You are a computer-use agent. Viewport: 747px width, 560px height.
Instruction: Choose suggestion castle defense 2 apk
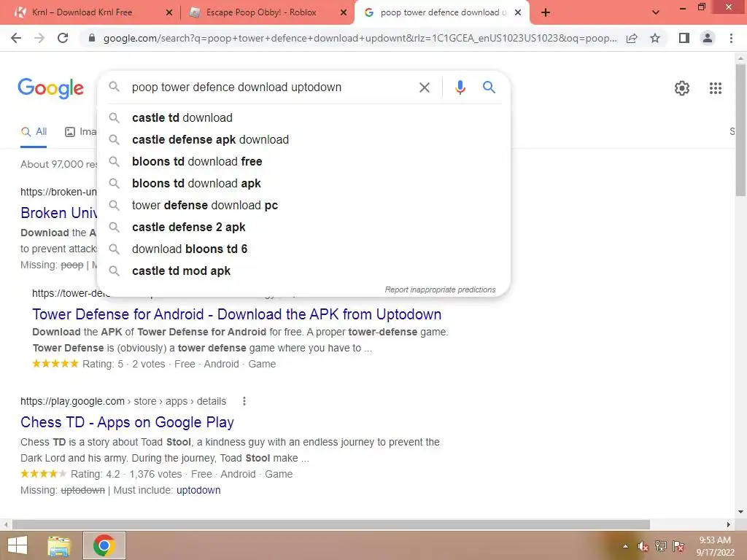click(303, 227)
